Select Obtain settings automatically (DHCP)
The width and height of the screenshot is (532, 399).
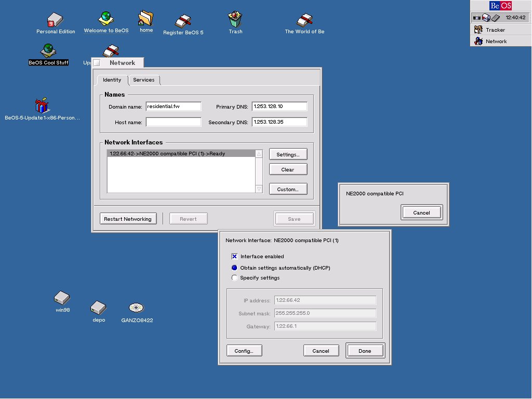[x=234, y=268]
